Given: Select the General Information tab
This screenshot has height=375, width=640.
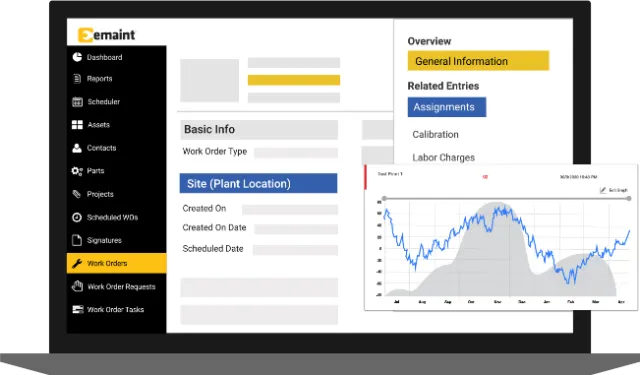Looking at the screenshot, I should coord(478,61).
